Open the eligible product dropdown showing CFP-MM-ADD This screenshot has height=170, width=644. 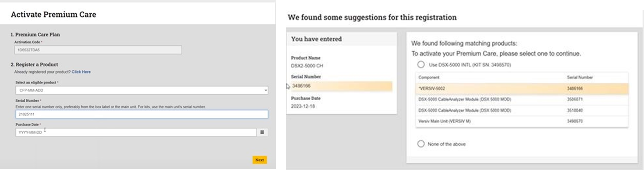(141, 90)
